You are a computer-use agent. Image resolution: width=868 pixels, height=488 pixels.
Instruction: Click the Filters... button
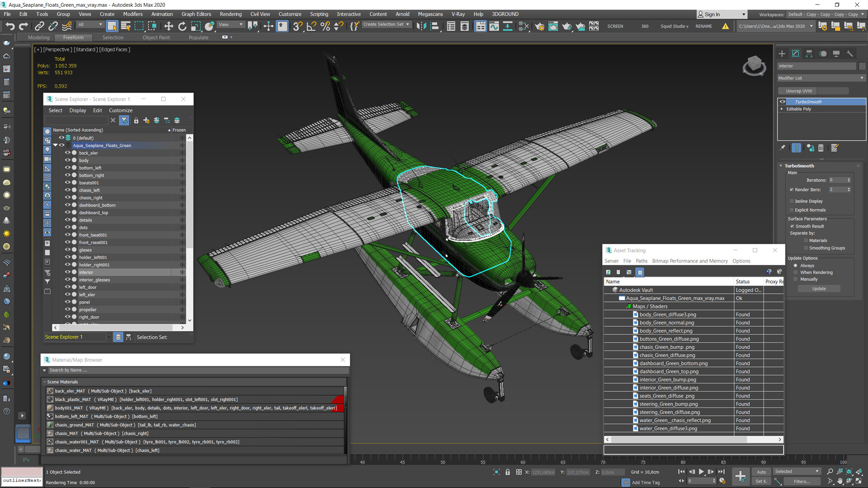pyautogui.click(x=802, y=481)
